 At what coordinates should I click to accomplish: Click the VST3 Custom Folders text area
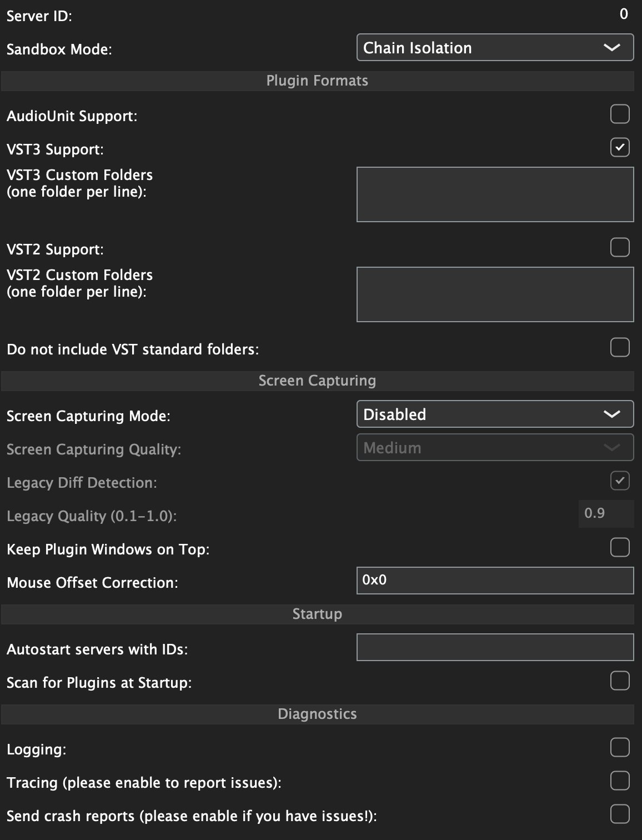(x=495, y=194)
